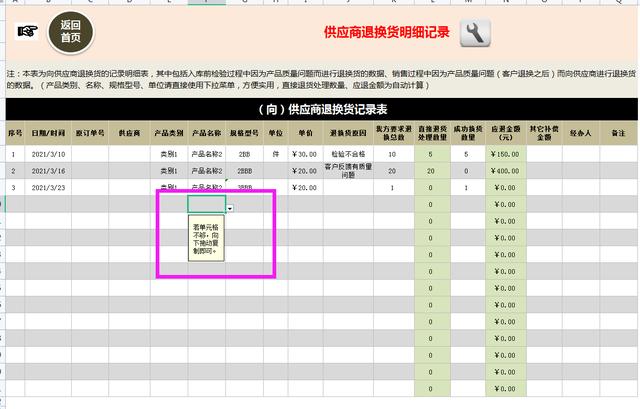640x409 pixels.
Task: Select the 检验不合格 reason cell
Action: (348, 154)
